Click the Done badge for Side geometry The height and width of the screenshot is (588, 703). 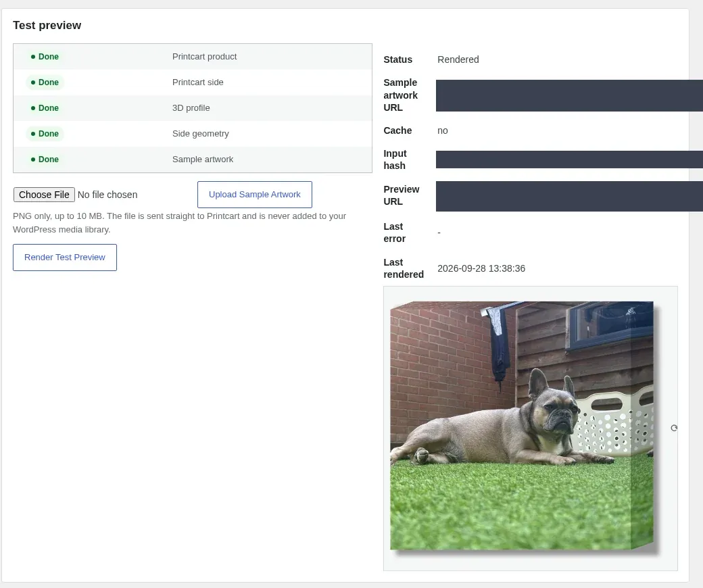click(45, 134)
